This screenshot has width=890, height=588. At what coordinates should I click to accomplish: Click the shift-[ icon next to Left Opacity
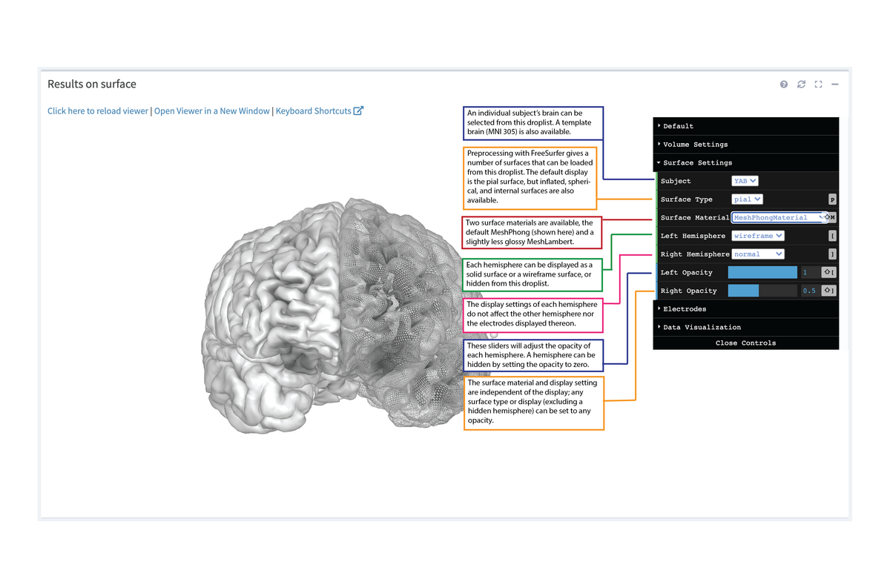point(828,272)
